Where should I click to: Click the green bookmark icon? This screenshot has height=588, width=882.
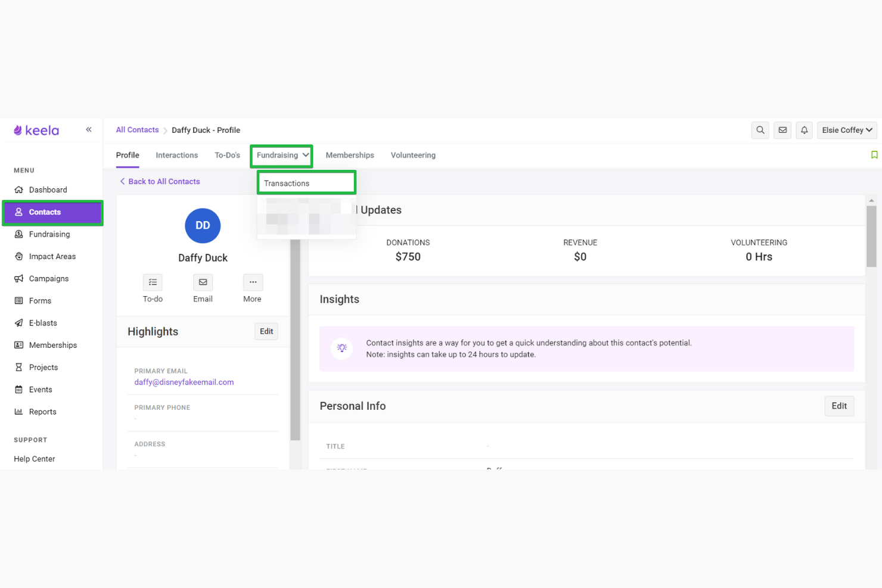click(x=874, y=154)
